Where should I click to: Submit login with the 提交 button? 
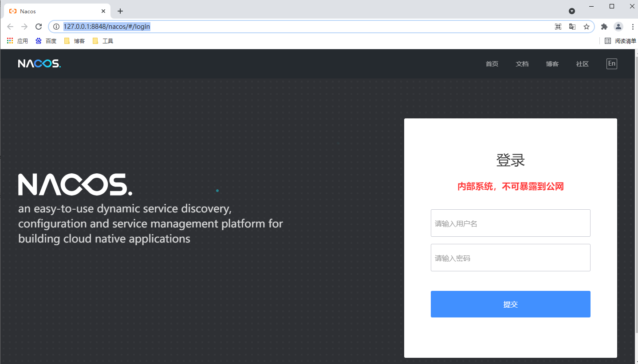(510, 304)
